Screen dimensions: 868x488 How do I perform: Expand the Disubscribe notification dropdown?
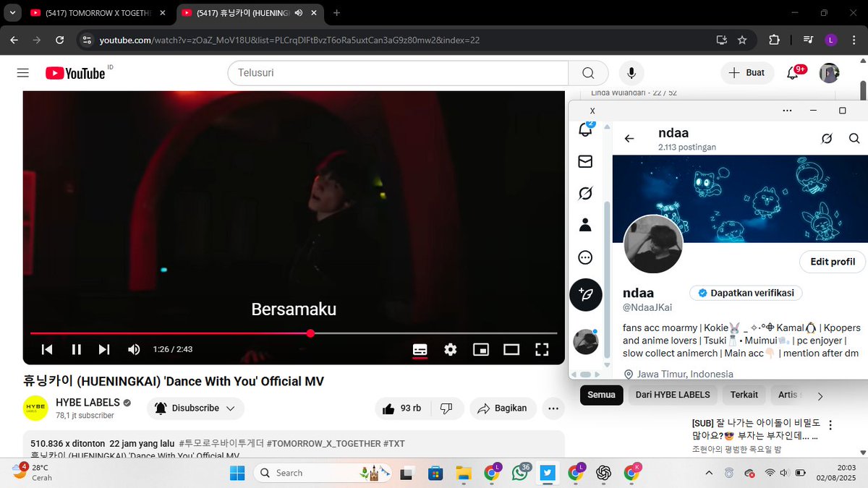[195, 408]
